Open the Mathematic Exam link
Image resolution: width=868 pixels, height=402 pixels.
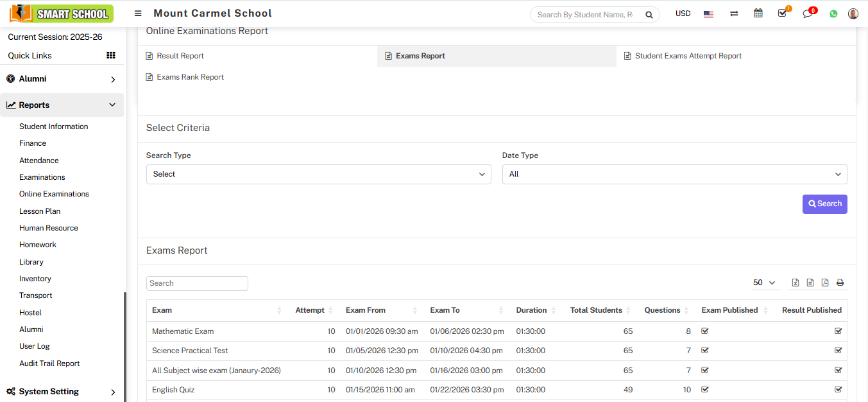183,331
